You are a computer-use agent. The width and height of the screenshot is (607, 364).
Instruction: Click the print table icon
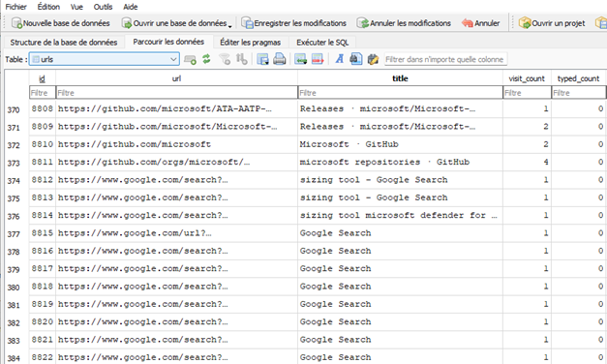click(x=280, y=59)
